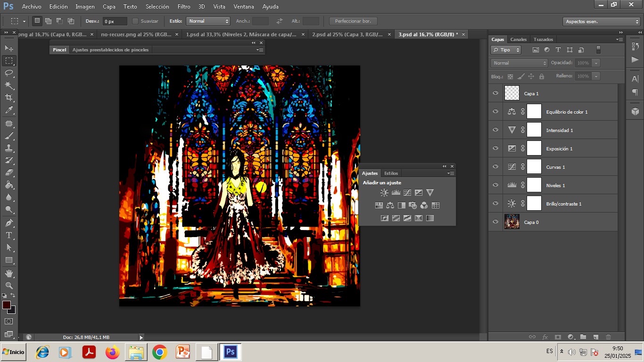The height and width of the screenshot is (362, 644).
Task: Hide the Exposición 1 adjustment layer
Action: pos(495,148)
